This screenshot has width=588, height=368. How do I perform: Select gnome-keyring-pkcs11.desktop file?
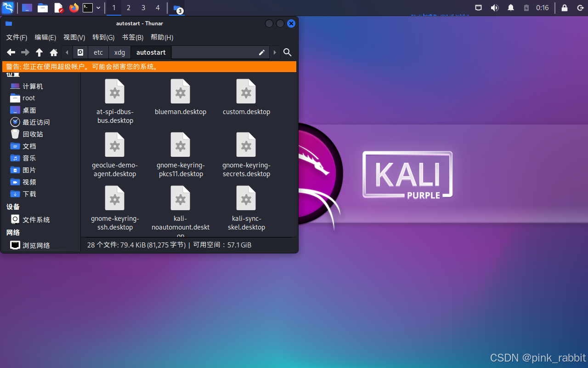181,155
